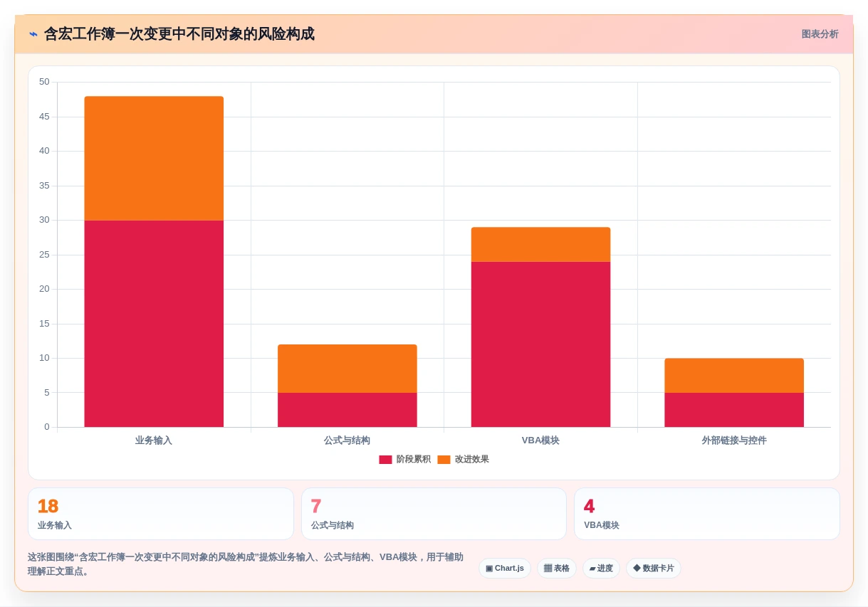Open the 7 公式与结构 data card
This screenshot has height=607, width=868.
[x=434, y=514]
